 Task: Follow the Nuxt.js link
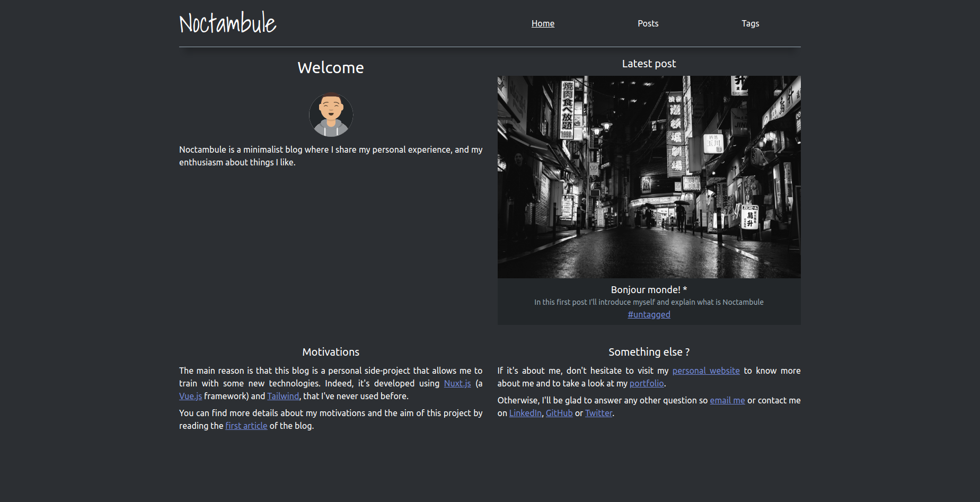pyautogui.click(x=456, y=383)
